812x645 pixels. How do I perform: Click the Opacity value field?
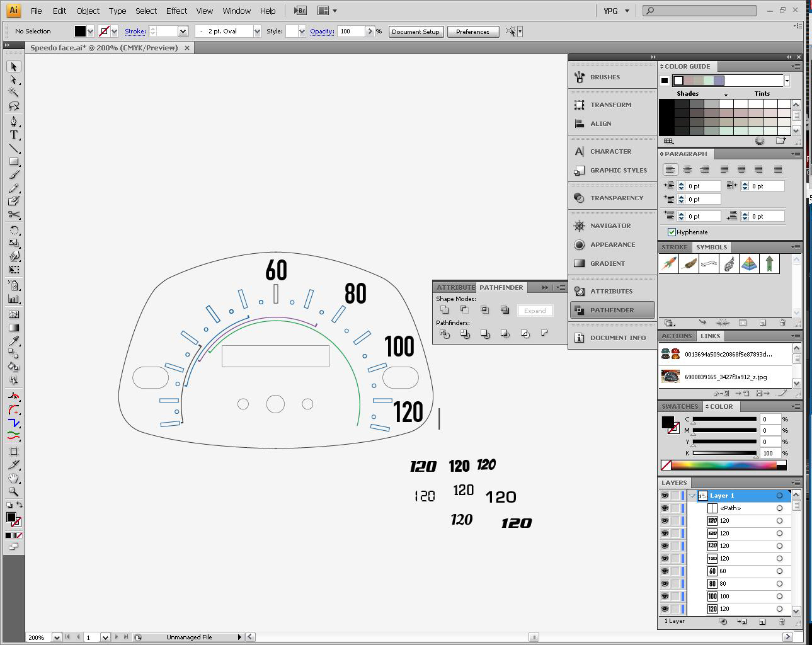pyautogui.click(x=352, y=31)
